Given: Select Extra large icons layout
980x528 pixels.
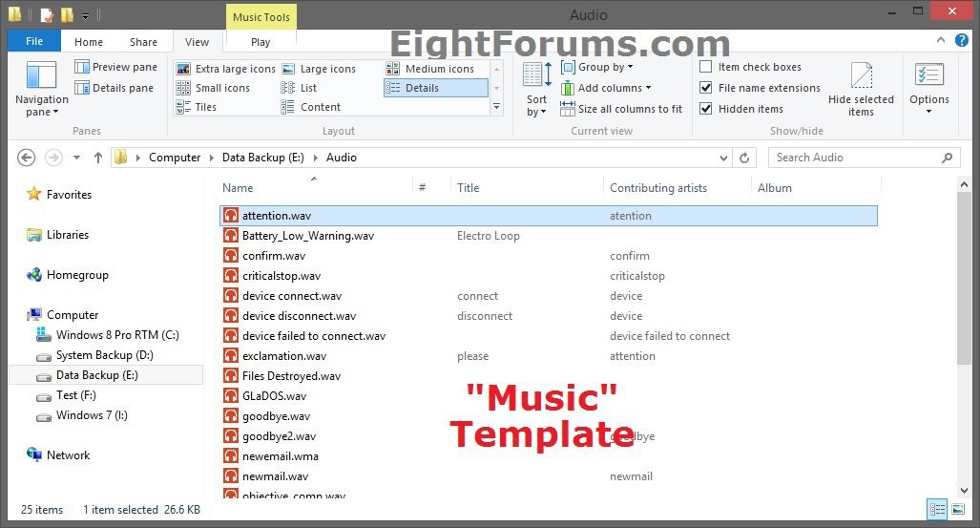Looking at the screenshot, I should tap(226, 69).
